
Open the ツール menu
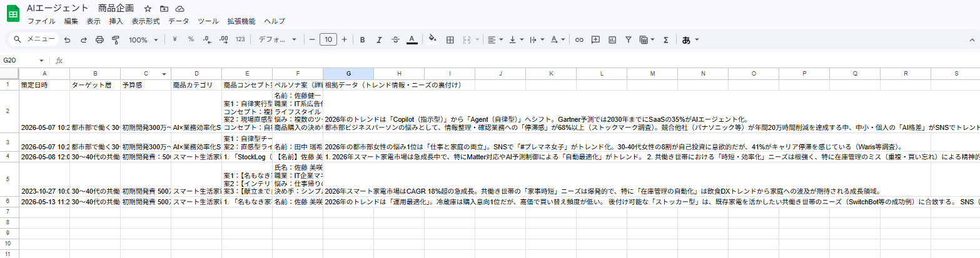(208, 21)
